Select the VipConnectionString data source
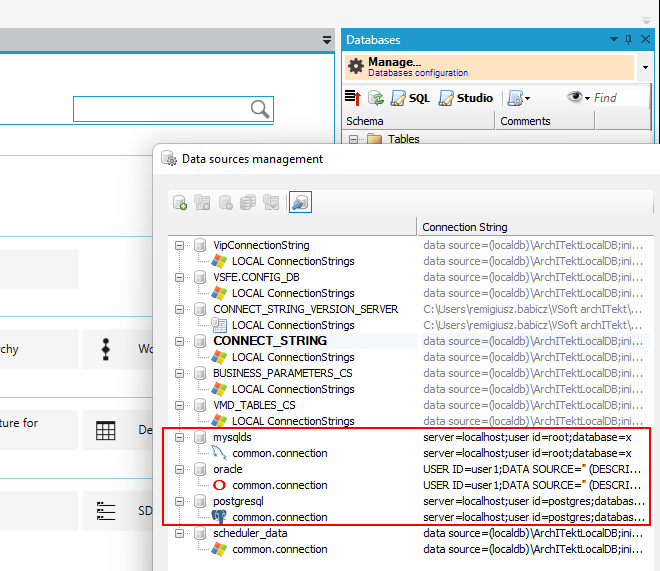660x571 pixels. click(261, 245)
